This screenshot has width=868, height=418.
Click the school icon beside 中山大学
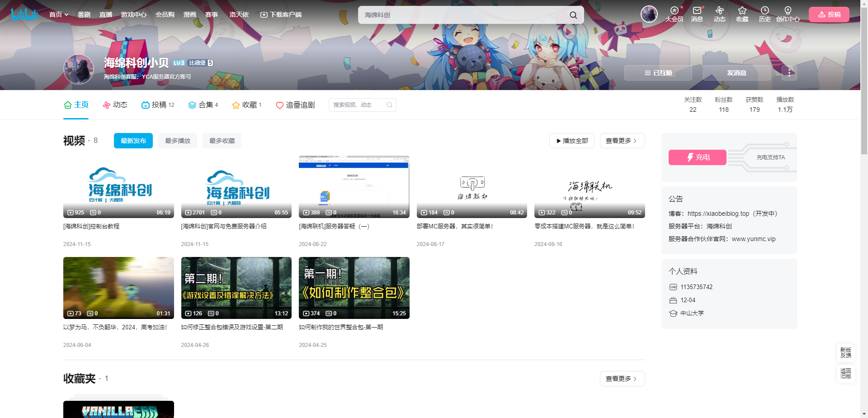tap(673, 313)
